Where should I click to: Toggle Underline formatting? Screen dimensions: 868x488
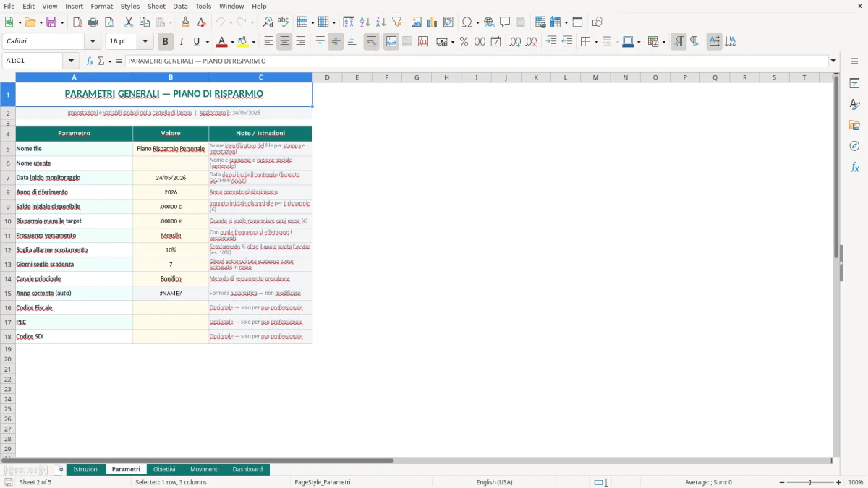[x=196, y=42]
